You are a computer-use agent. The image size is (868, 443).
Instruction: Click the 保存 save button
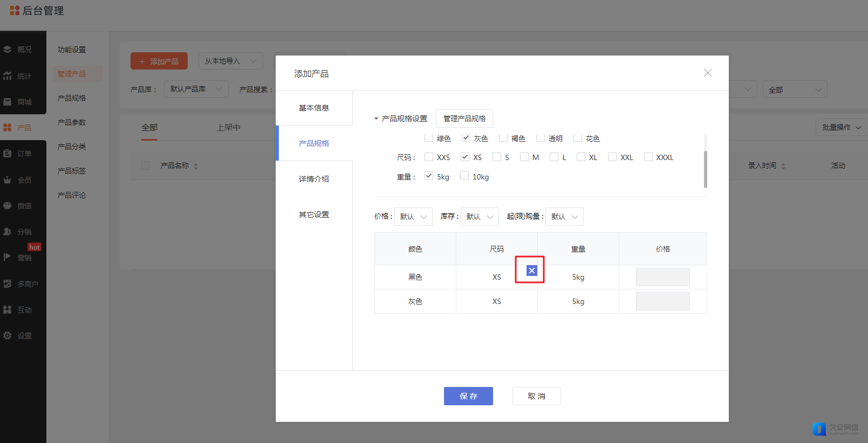pos(468,396)
